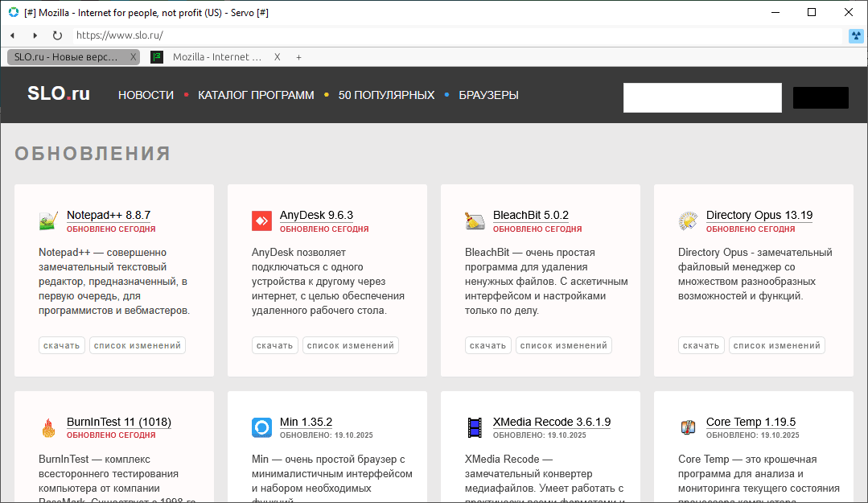Click the Min browser icon
Image resolution: width=868 pixels, height=503 pixels.
pos(261,427)
